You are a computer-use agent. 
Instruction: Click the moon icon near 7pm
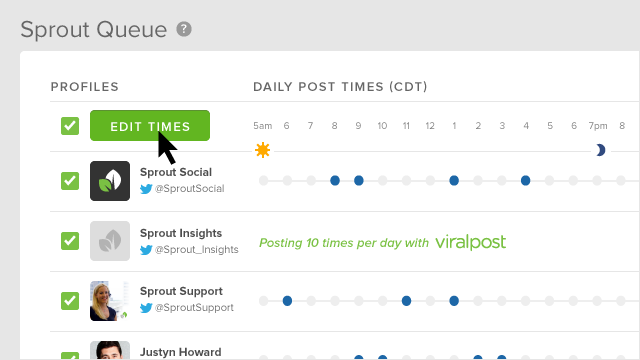pyautogui.click(x=600, y=150)
